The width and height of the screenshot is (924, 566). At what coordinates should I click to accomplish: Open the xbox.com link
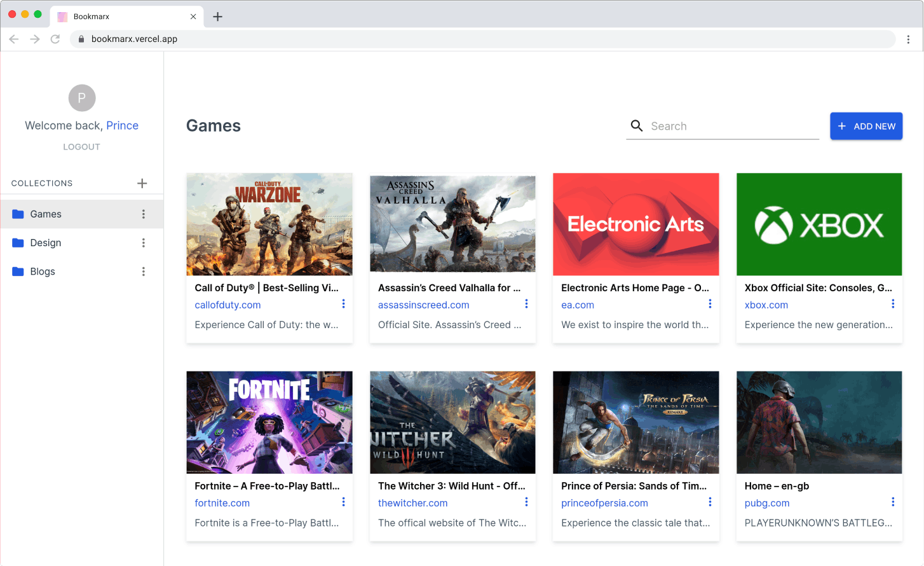pos(766,305)
